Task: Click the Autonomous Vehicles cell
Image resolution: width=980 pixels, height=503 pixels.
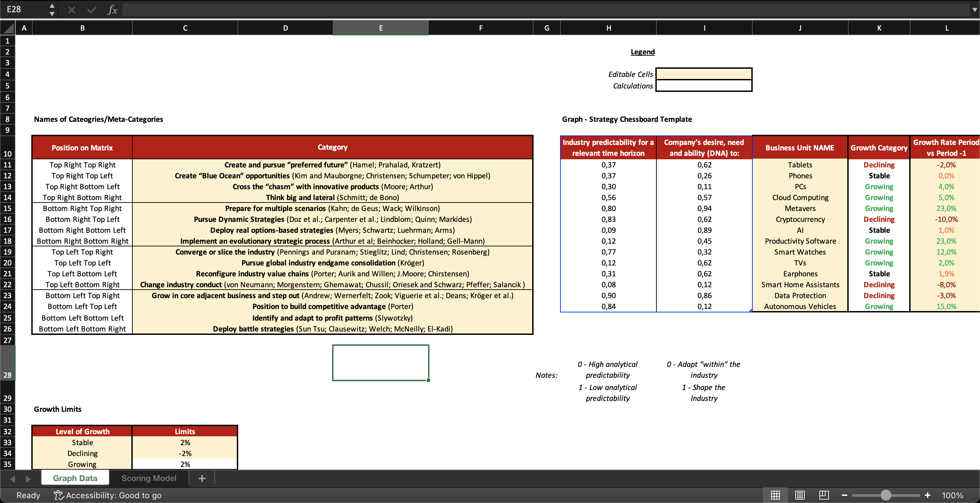Action: [x=800, y=306]
